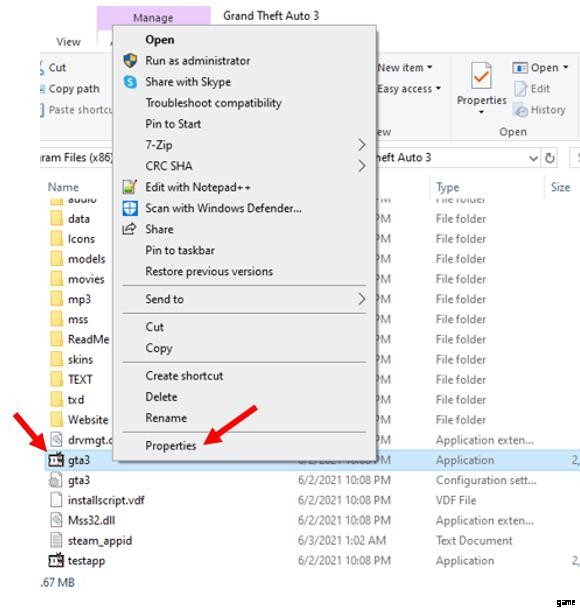Click the Run as administrator shield icon

click(x=130, y=61)
